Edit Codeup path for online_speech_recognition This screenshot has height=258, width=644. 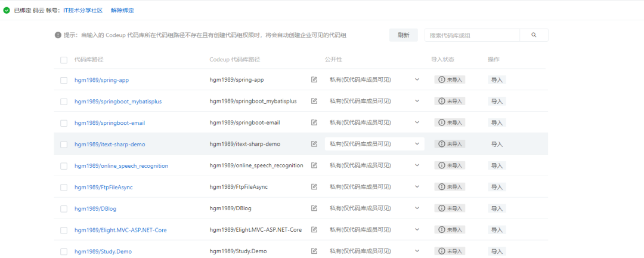314,165
